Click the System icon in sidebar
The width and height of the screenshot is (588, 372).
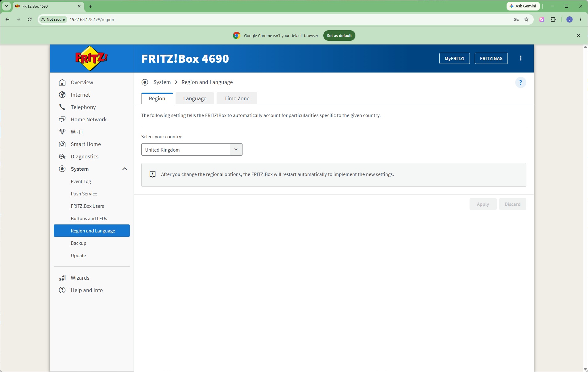62,169
